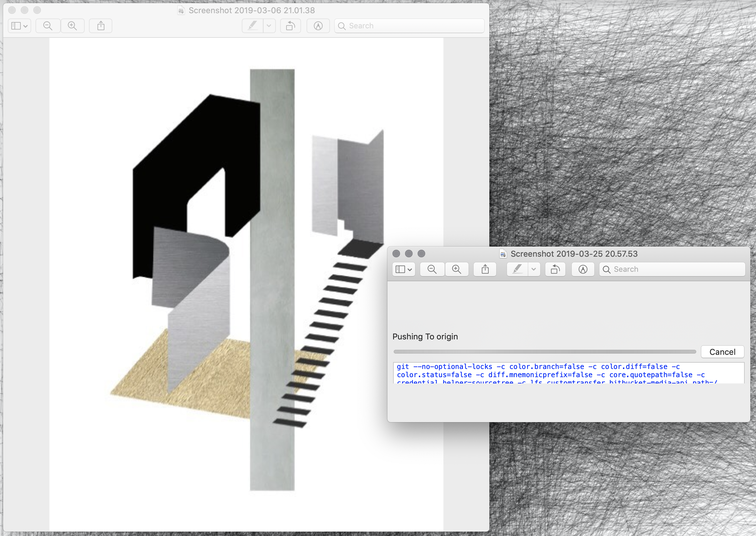Screen dimensions: 756x536
Task: Expand highlight options dropdown in background window
Action: [269, 26]
